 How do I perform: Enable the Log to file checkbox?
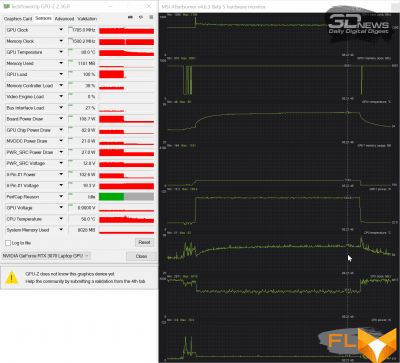8,243
